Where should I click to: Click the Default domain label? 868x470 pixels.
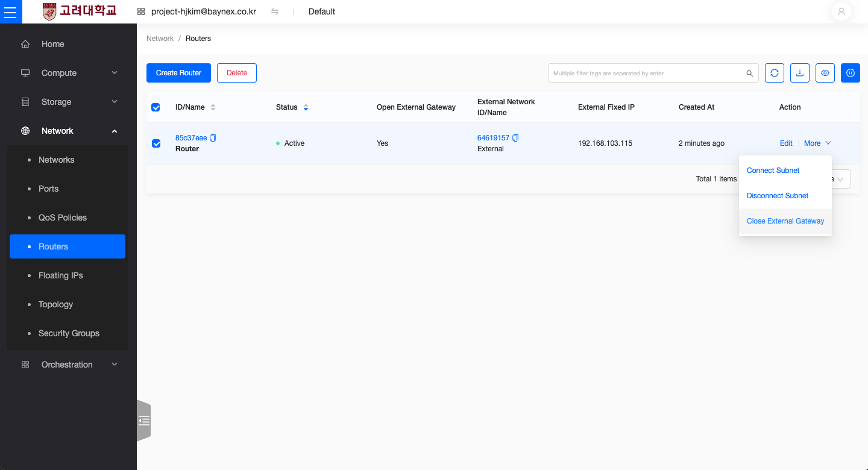coord(322,11)
